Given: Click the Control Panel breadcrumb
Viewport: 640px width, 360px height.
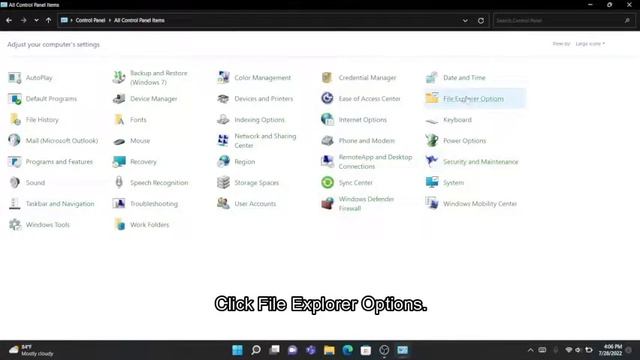Looking at the screenshot, I should coord(90,20).
